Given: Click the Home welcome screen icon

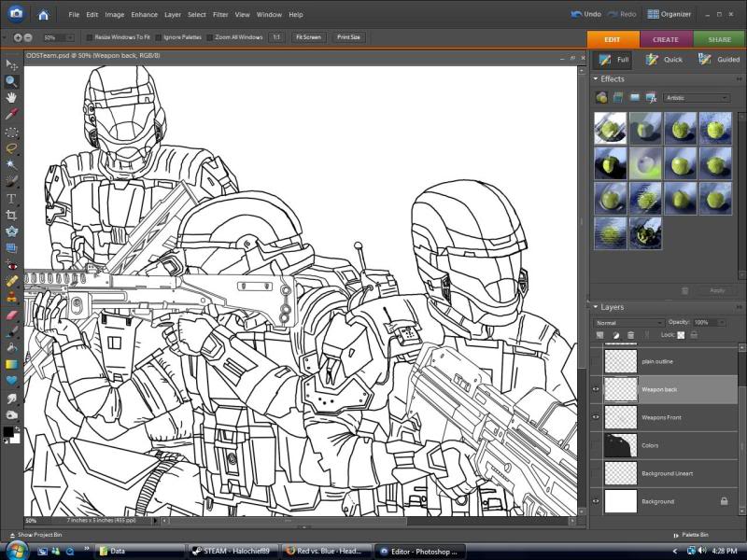Looking at the screenshot, I should pyautogui.click(x=43, y=15).
